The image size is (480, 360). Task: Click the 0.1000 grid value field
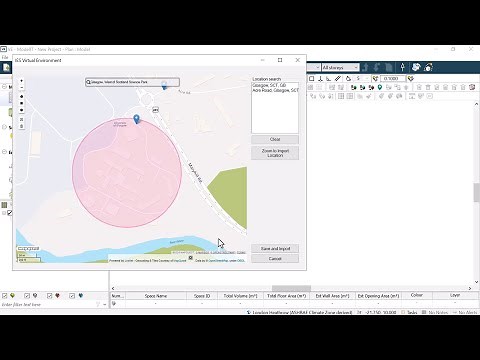(x=393, y=79)
